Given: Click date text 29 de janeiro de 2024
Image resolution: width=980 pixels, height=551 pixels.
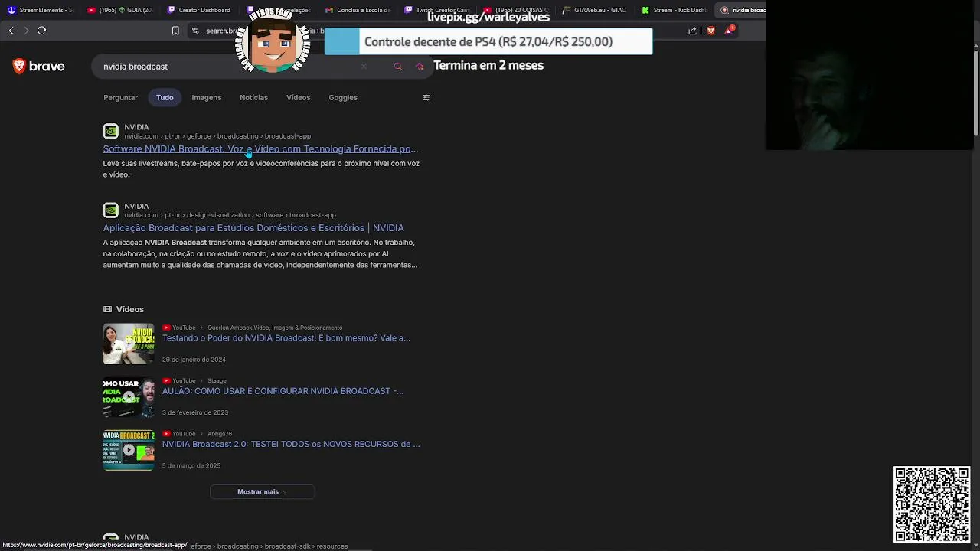Looking at the screenshot, I should pos(194,360).
